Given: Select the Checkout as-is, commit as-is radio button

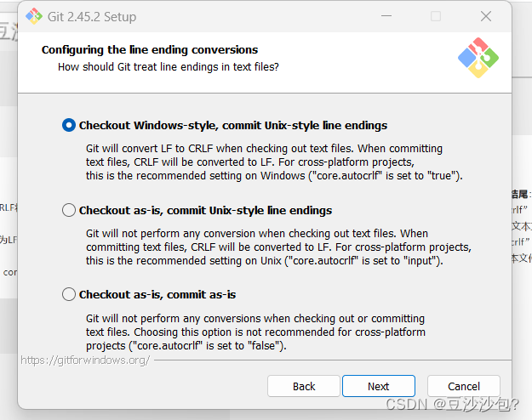Looking at the screenshot, I should tap(69, 294).
